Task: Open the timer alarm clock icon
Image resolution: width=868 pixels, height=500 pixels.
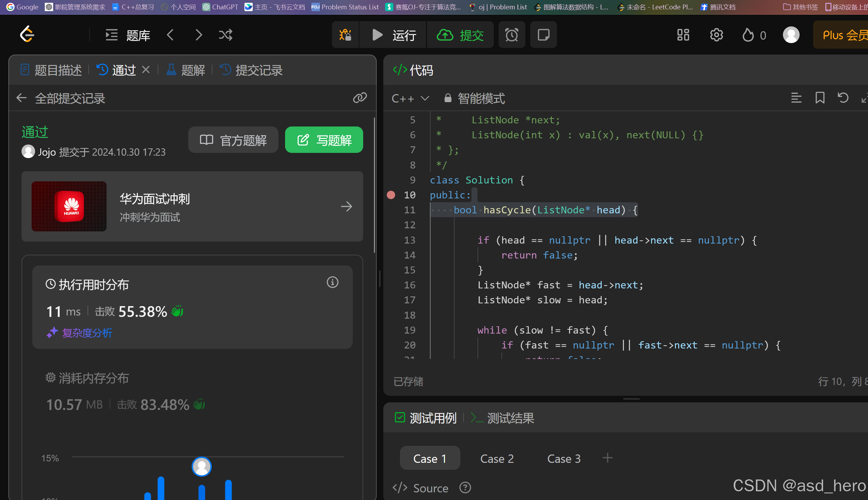Action: [x=511, y=35]
